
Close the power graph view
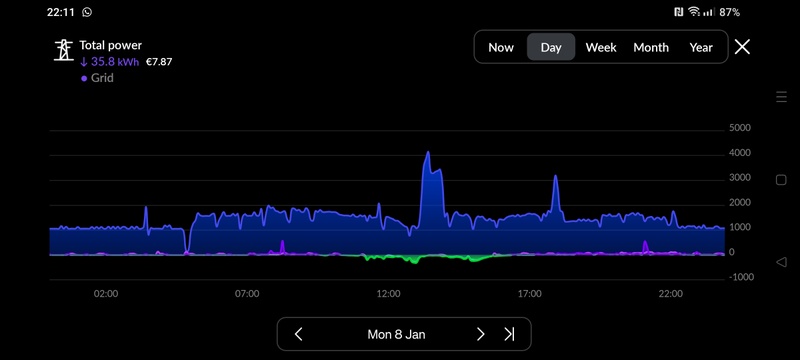742,47
